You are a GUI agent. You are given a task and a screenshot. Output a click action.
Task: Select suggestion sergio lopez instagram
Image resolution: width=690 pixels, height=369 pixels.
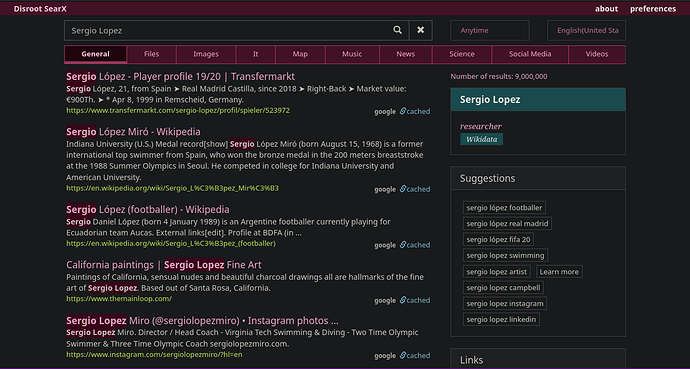(x=505, y=303)
